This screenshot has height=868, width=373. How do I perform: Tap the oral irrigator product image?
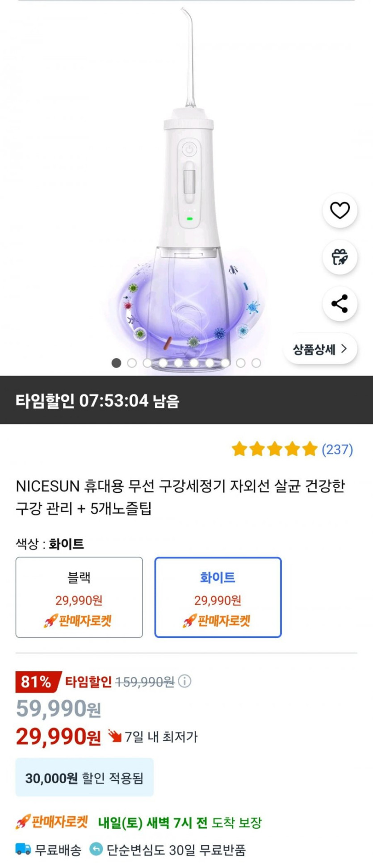[190, 201]
